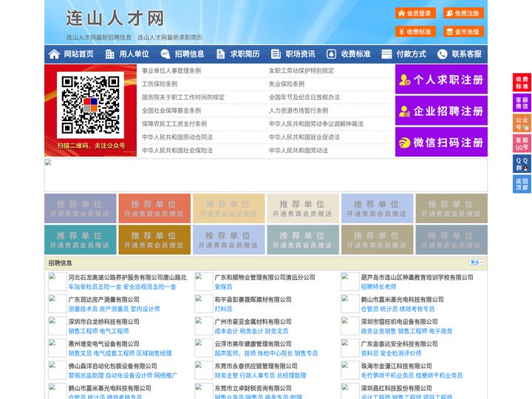Click the chart icon beside 招聘信息
The height and width of the screenshot is (399, 532).
(166, 54)
